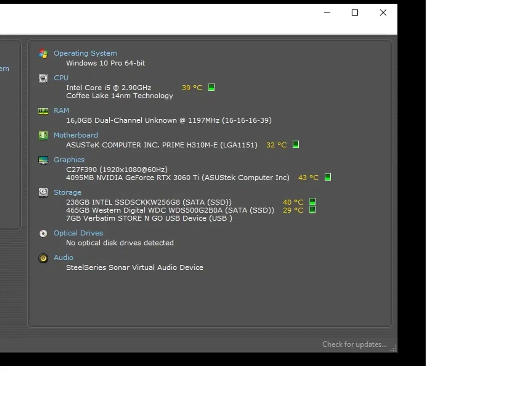Click the green indicator beside Intel SSD 40 °C
This screenshot has height=399, width=532.
tap(312, 202)
